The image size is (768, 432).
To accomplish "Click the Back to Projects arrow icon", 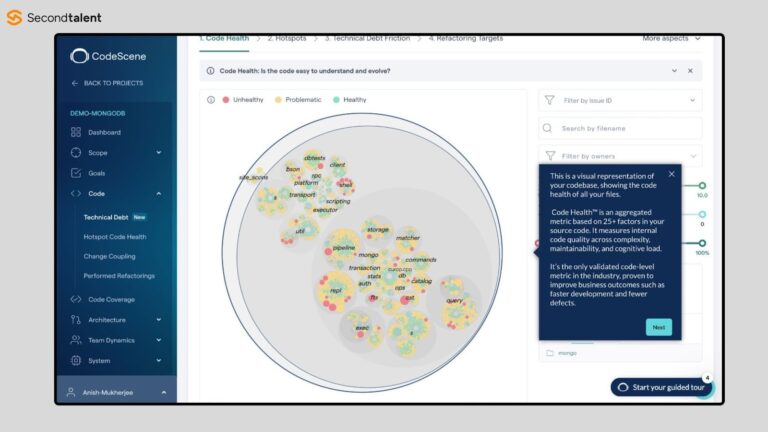I will 74,83.
